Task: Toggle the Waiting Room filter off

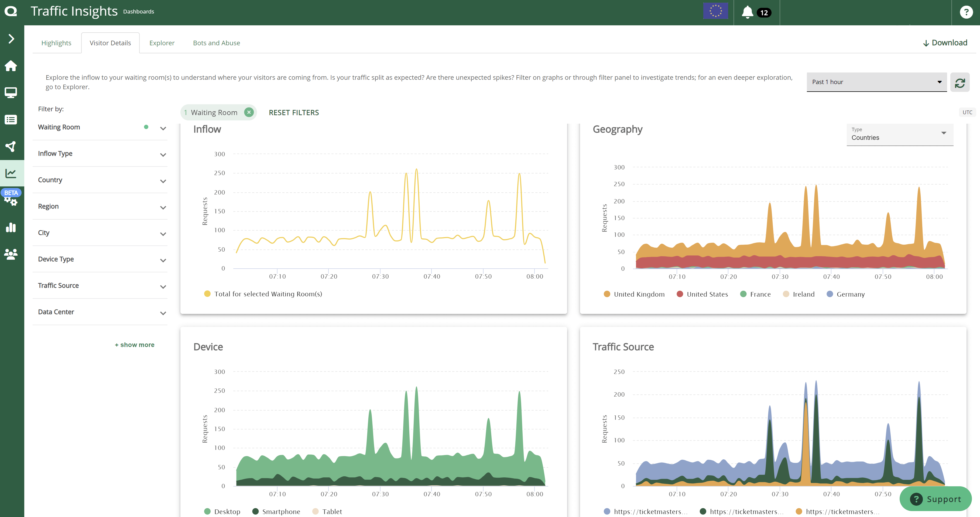Action: coord(248,112)
